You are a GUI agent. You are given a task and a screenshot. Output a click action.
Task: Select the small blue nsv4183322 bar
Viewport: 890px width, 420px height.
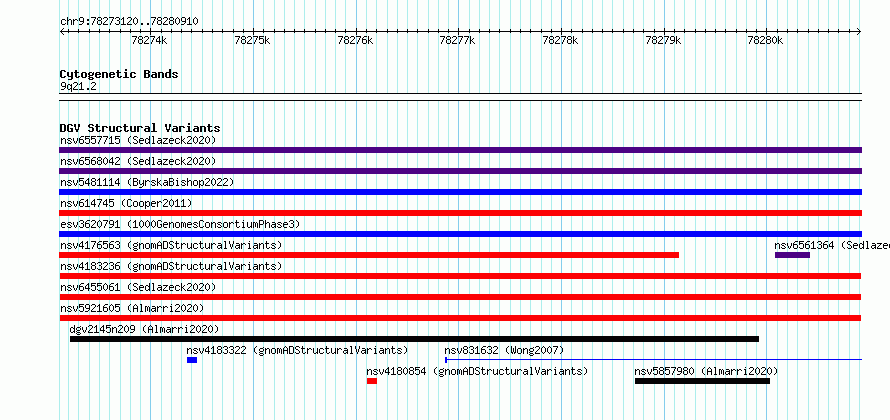pos(192,360)
